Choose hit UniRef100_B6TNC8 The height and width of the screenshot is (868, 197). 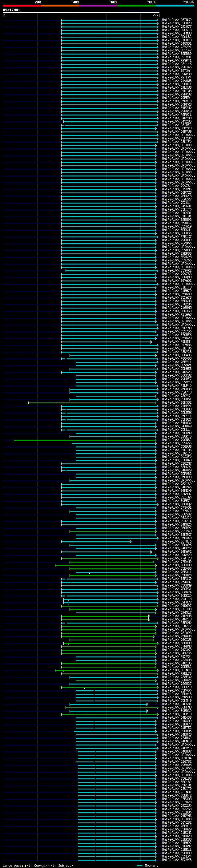pyautogui.click(x=177, y=670)
